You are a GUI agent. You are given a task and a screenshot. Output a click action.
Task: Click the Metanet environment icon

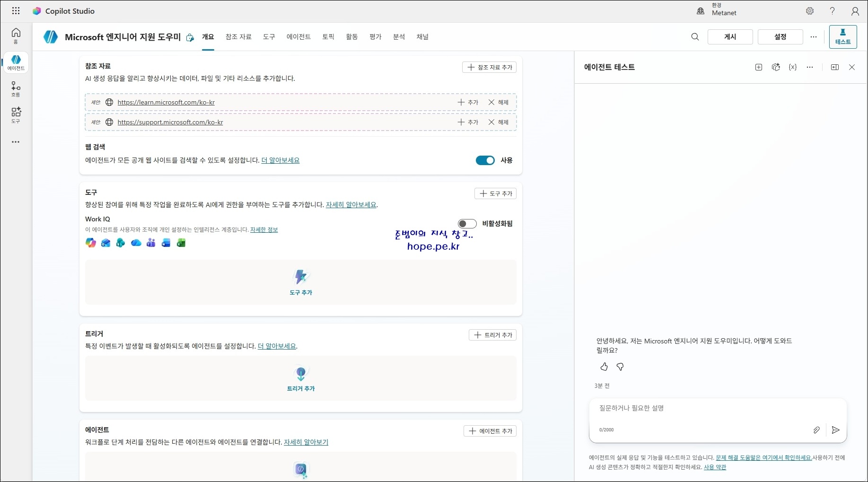point(701,11)
